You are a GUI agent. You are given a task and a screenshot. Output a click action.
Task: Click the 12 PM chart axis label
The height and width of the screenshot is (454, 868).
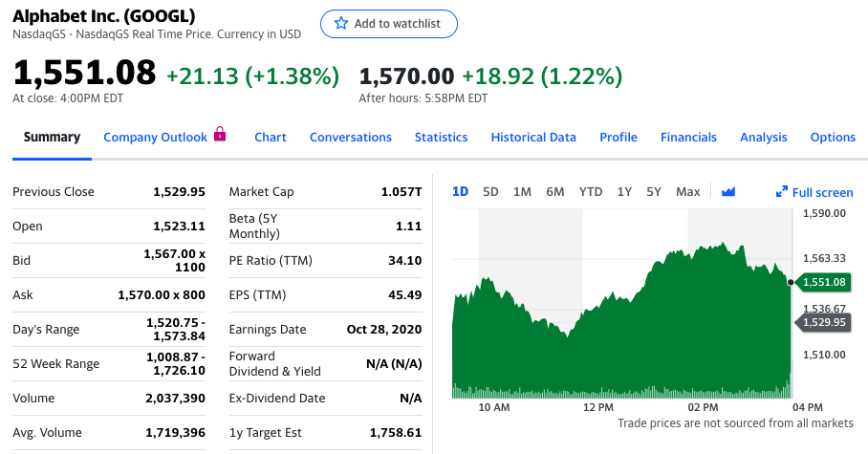598,407
